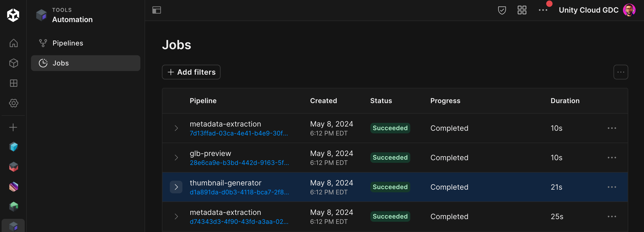Expand the thumbnail-generator job row

(176, 187)
